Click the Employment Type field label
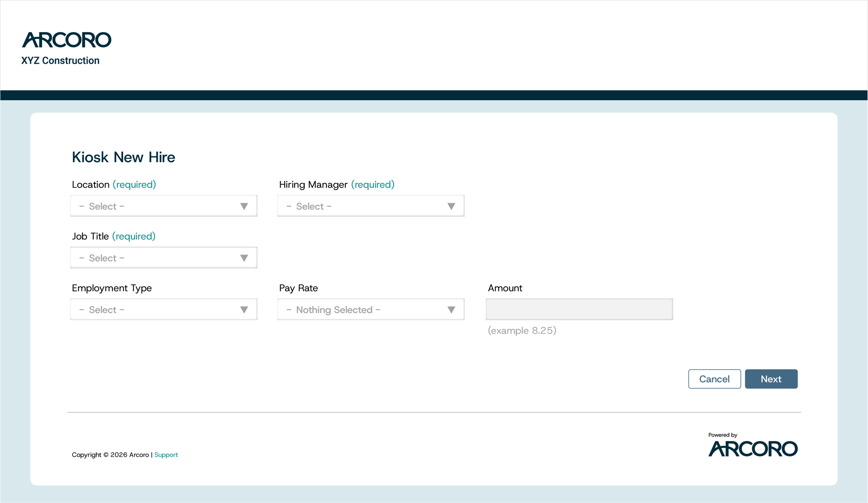 pos(112,288)
